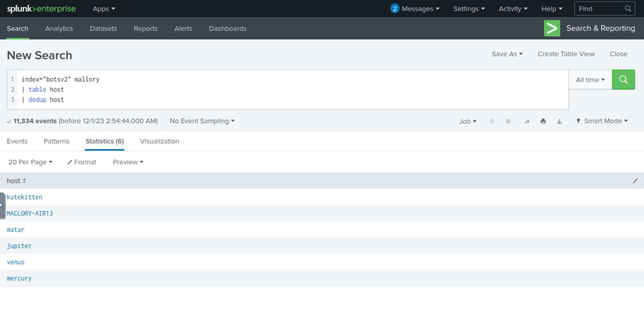
Task: Open the Dashboards nav tab
Action: tap(228, 29)
